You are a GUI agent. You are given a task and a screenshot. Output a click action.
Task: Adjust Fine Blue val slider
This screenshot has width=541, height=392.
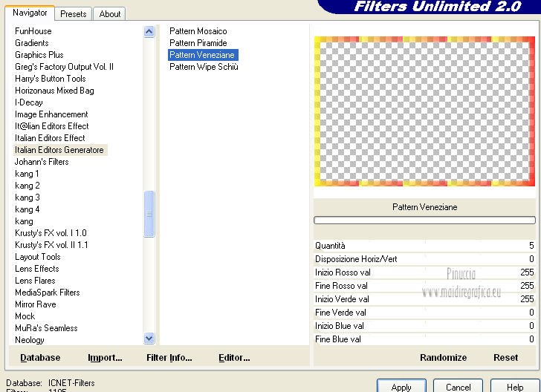tap(425, 339)
